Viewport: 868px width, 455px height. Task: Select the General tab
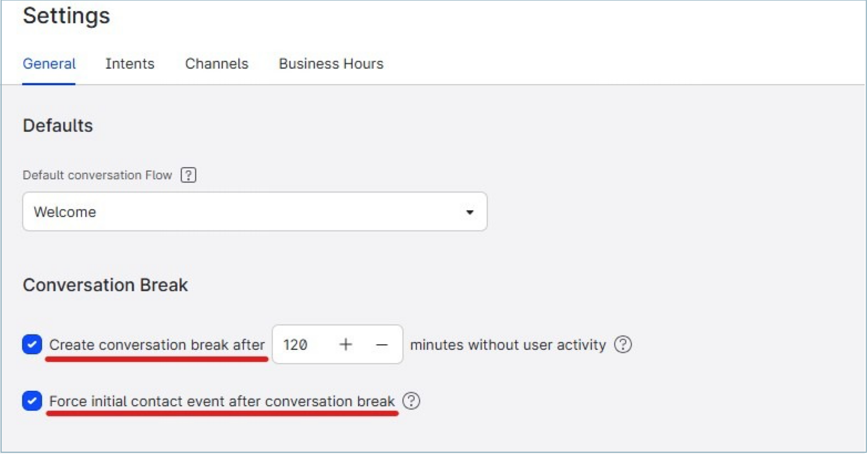[49, 64]
